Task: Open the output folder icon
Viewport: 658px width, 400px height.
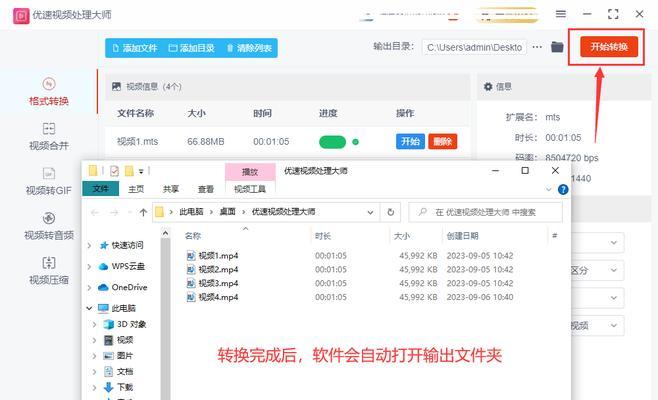Action: coord(557,47)
